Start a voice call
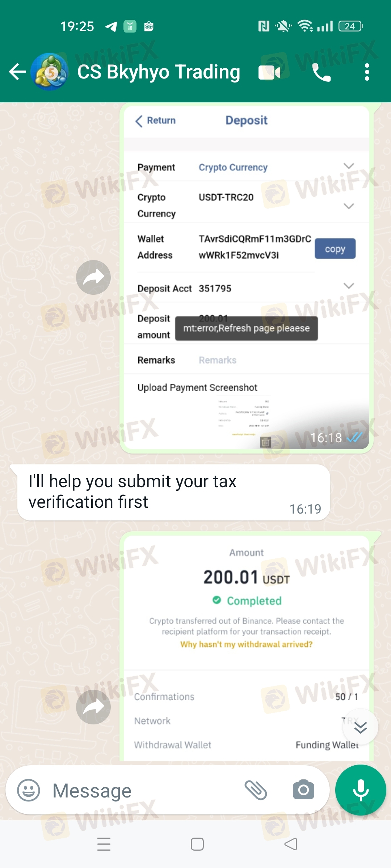Viewport: 391px width, 868px height. [x=321, y=72]
